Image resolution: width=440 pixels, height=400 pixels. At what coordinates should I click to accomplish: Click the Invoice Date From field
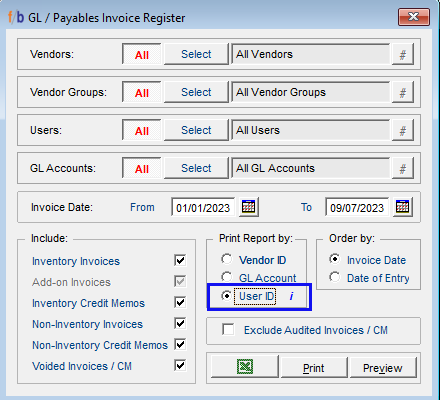pyautogui.click(x=203, y=207)
